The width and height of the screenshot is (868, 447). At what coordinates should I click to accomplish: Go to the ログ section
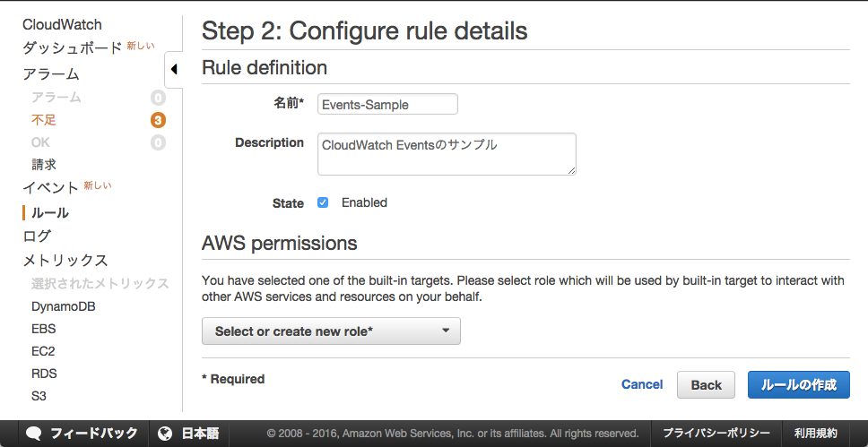point(37,236)
